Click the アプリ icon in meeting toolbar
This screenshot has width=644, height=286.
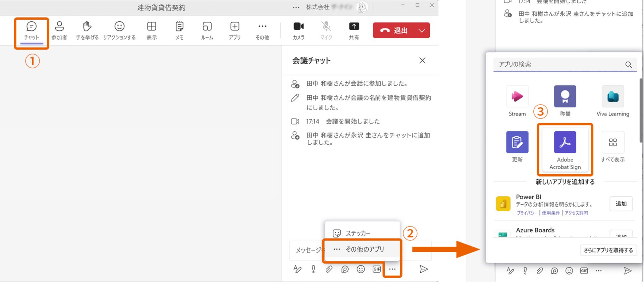click(x=235, y=31)
